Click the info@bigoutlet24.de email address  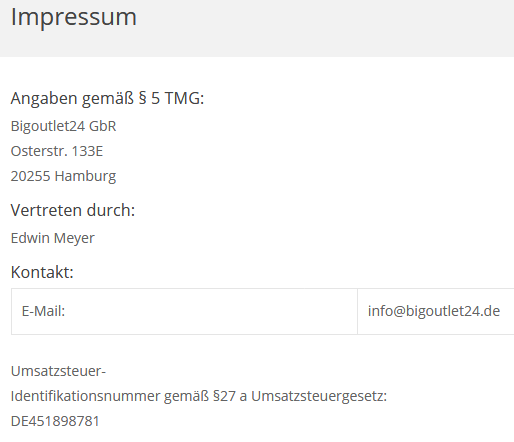pyautogui.click(x=434, y=311)
